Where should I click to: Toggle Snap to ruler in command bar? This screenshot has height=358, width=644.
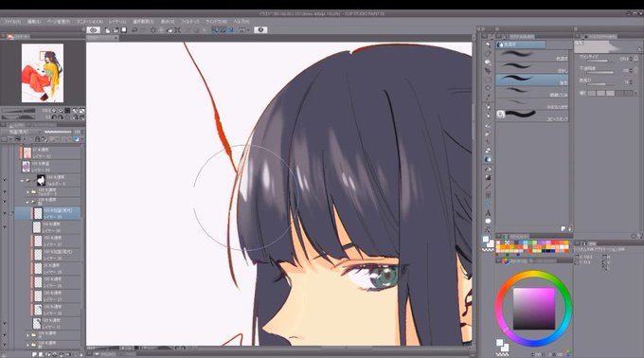tap(215, 30)
